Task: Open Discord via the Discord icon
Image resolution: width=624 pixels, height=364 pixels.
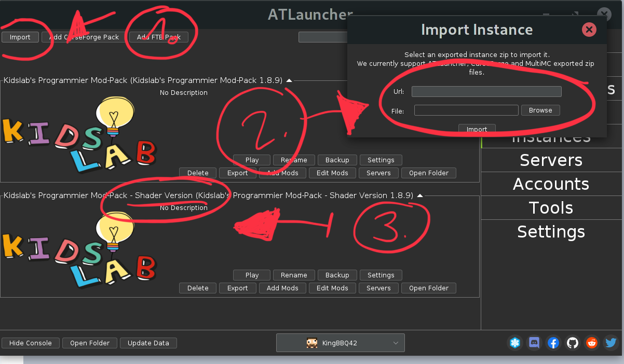Action: [534, 343]
